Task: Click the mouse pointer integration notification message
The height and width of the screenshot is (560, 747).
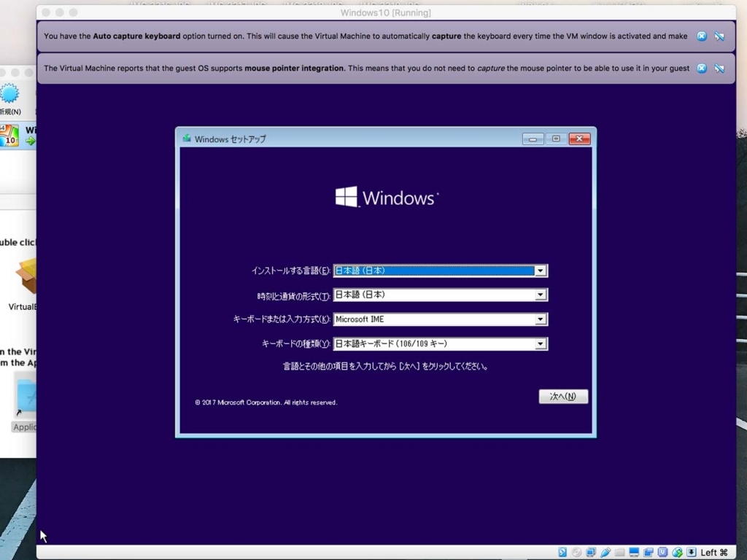Action: pos(366,68)
